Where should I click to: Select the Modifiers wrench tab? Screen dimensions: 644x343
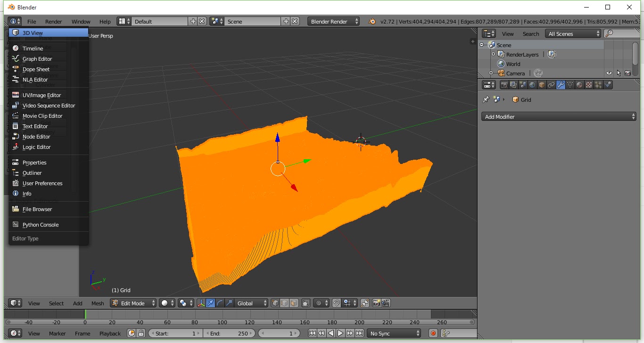561,85
